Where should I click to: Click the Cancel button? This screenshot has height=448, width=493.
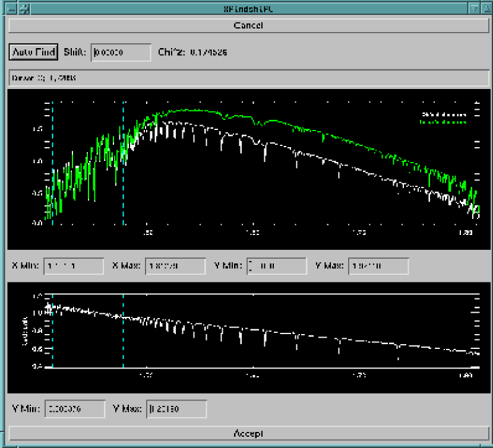[x=249, y=26]
